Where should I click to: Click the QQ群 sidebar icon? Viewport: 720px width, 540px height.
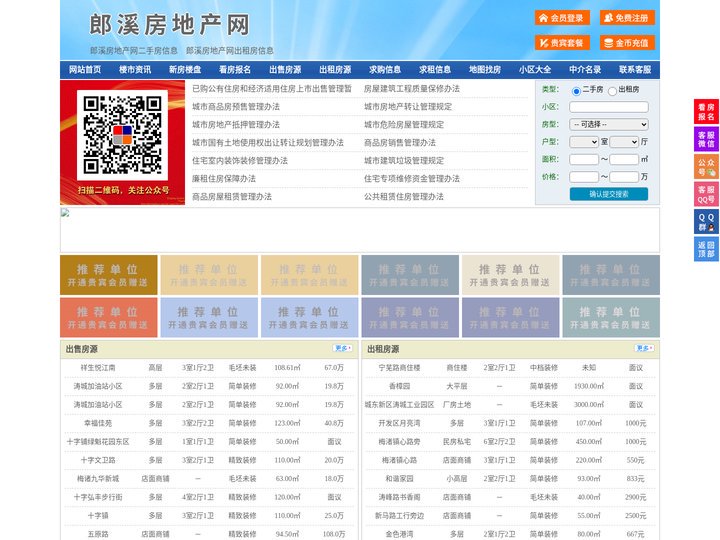point(706,222)
